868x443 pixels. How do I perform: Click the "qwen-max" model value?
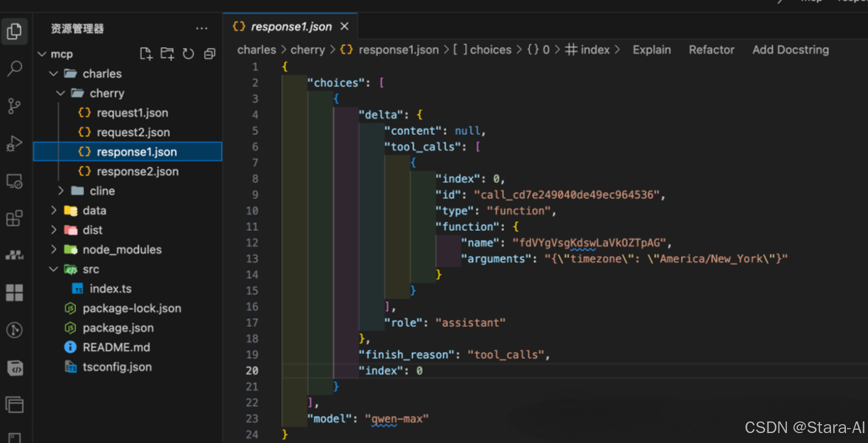397,419
